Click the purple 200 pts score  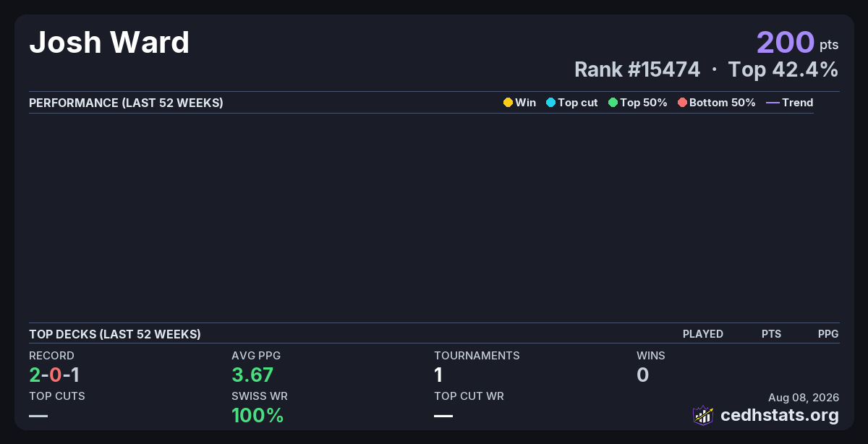pos(798,42)
